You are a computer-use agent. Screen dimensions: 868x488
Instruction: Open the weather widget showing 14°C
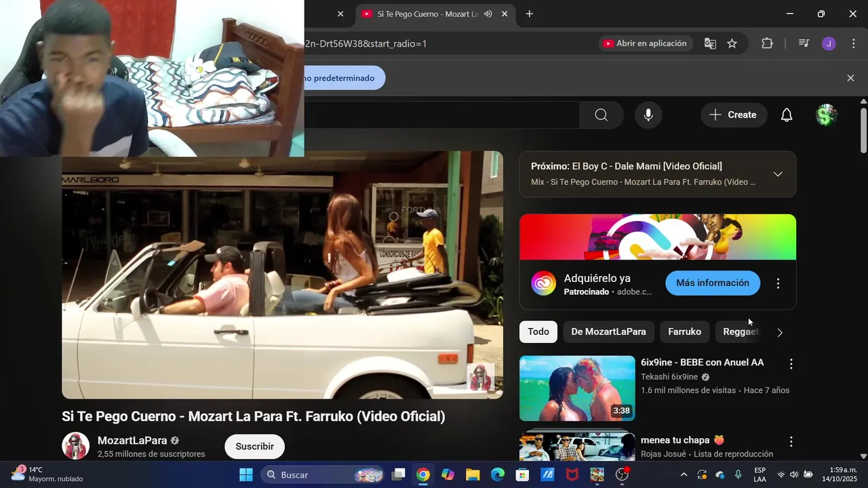pos(47,474)
